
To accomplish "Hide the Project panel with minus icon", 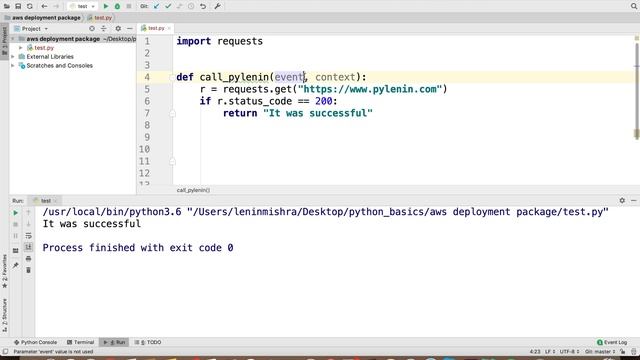I will click(x=130, y=29).
